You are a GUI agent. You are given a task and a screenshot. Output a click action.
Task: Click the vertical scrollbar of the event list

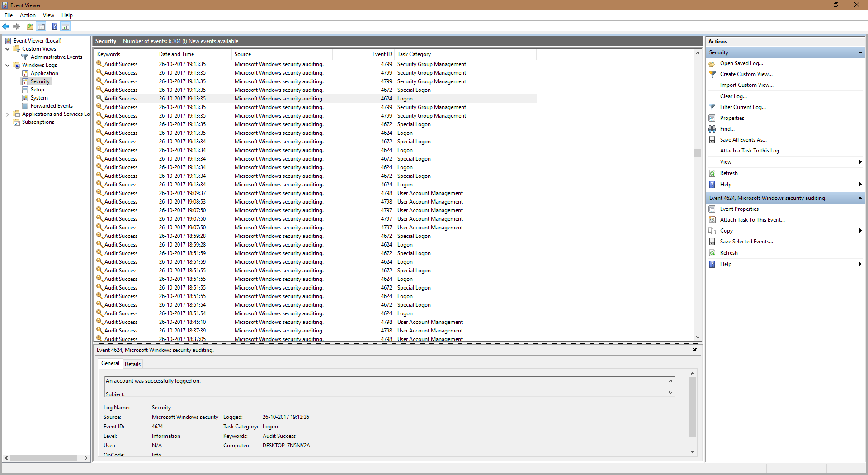[698, 154]
